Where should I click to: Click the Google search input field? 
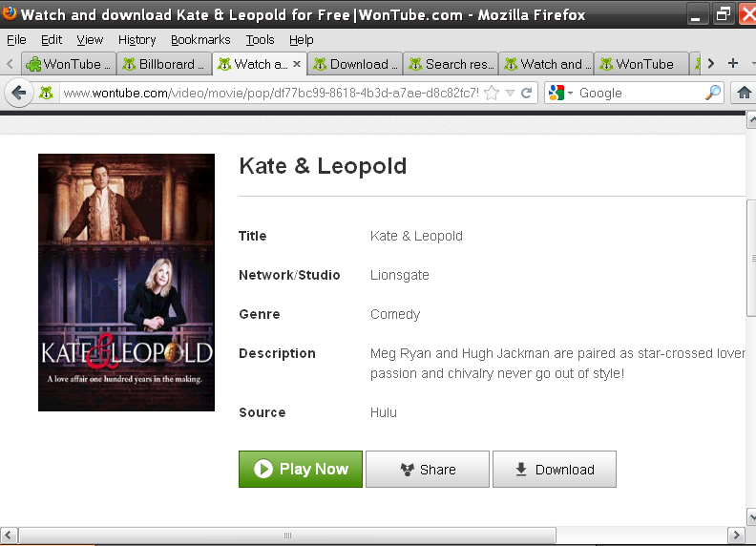coord(640,93)
